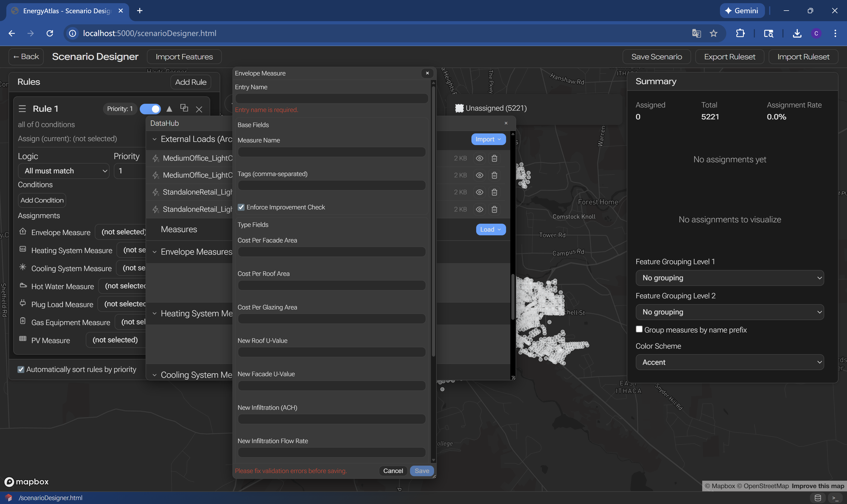Bookmark the page with the star icon
This screenshot has height=504, width=847.
tap(714, 33)
